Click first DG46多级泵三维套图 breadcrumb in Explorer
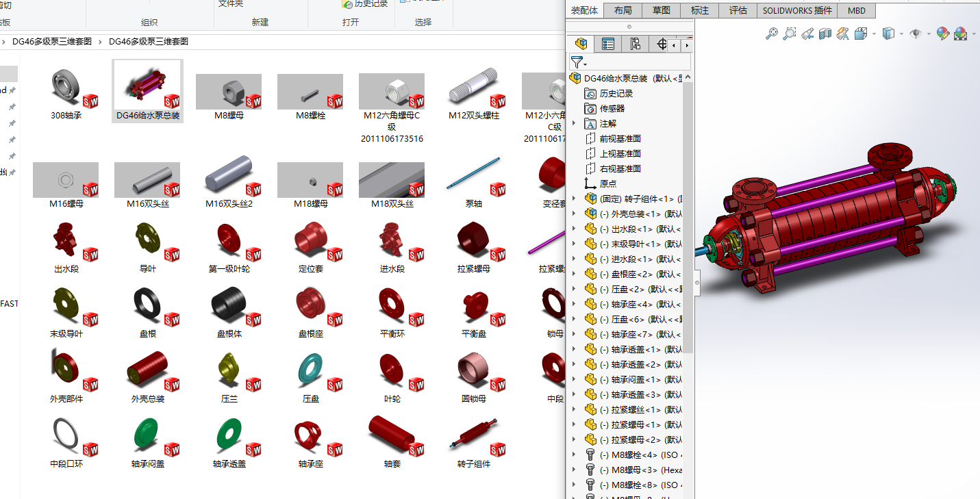The width and height of the screenshot is (980, 499). 52,41
